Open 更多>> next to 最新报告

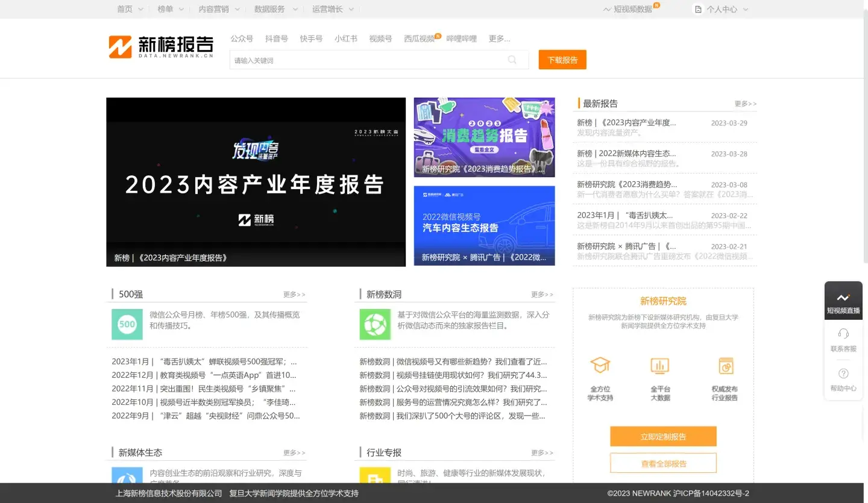(x=746, y=104)
